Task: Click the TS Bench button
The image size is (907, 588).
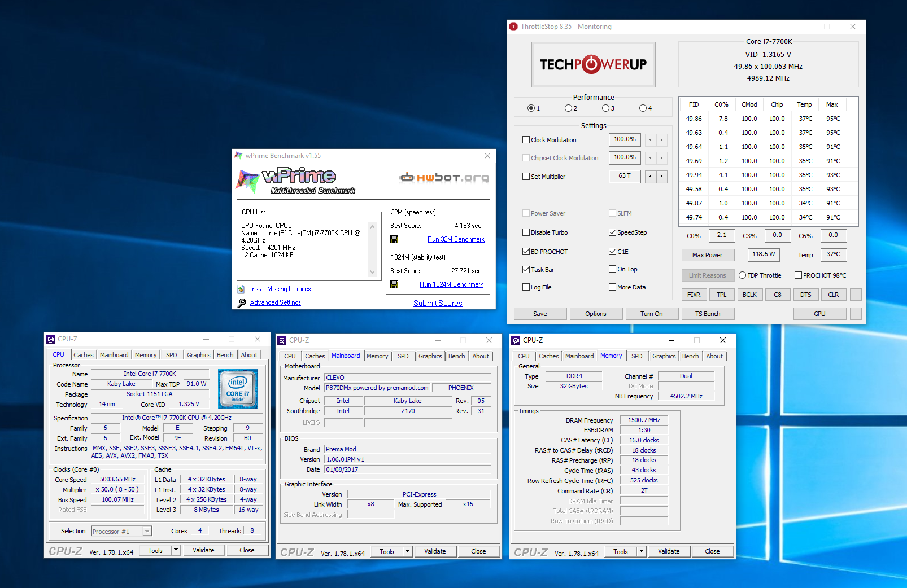Action: click(708, 314)
